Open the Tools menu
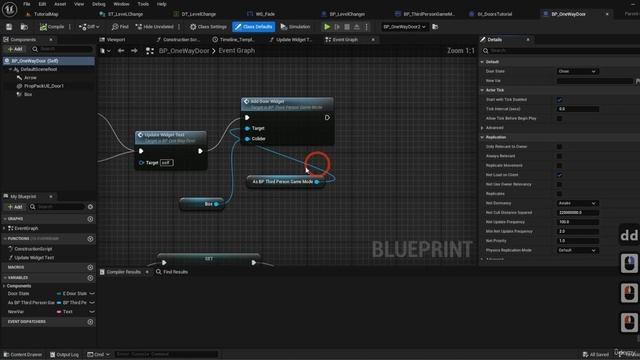This screenshot has height=360, width=640. click(143, 4)
